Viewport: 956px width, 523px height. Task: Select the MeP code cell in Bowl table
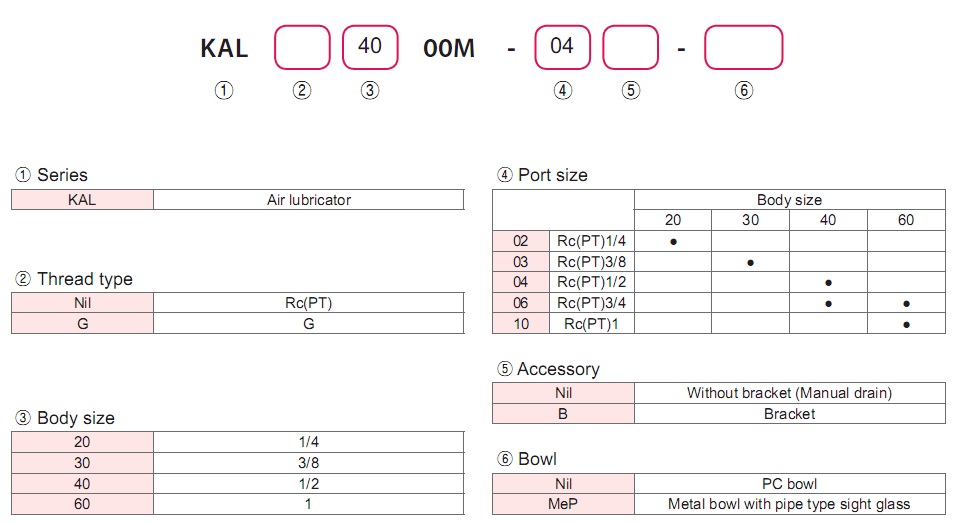(x=564, y=504)
